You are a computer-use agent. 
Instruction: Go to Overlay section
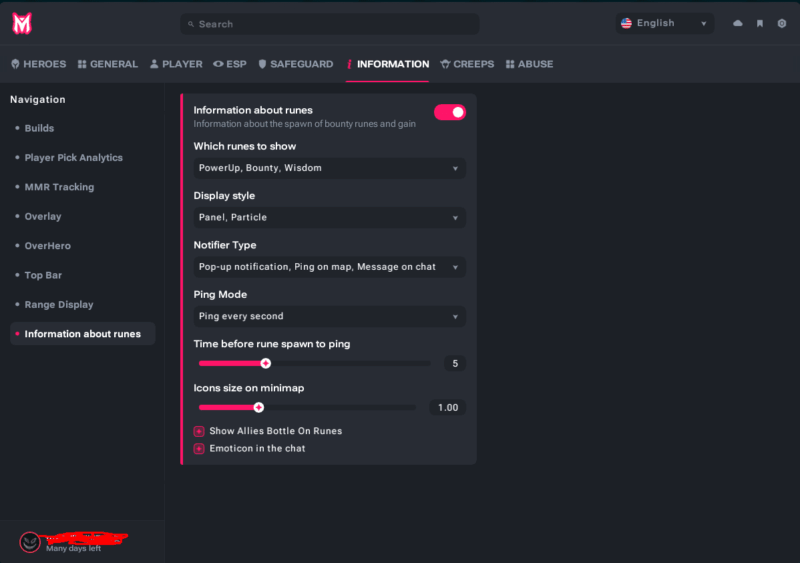43,216
